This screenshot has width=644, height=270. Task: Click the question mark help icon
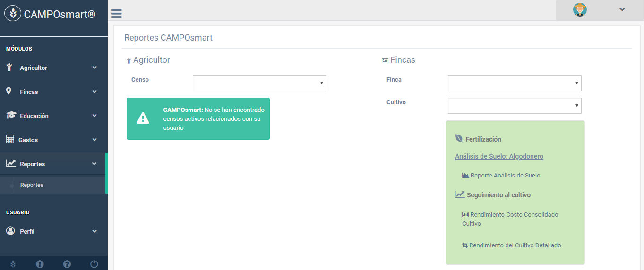click(x=67, y=264)
